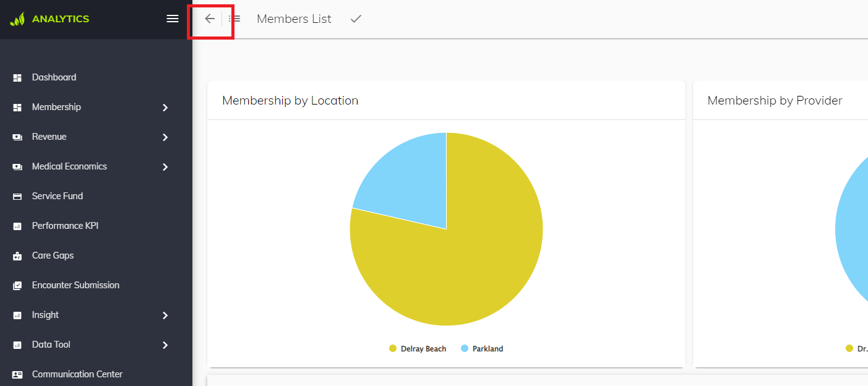The image size is (868, 386).
Task: Click the Communication Center contact icon
Action: point(17,374)
